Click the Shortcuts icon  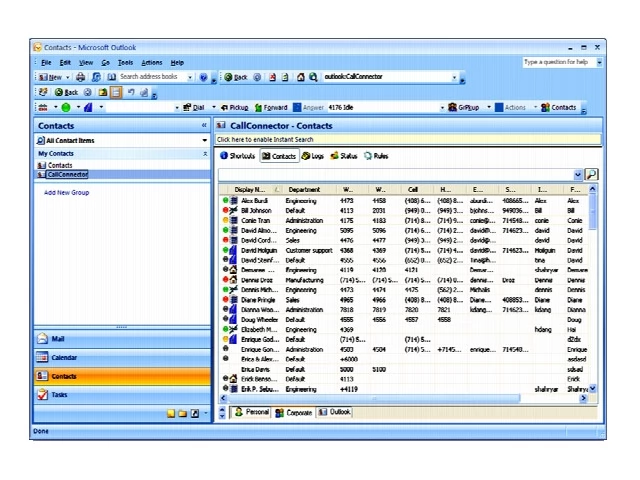(x=236, y=156)
